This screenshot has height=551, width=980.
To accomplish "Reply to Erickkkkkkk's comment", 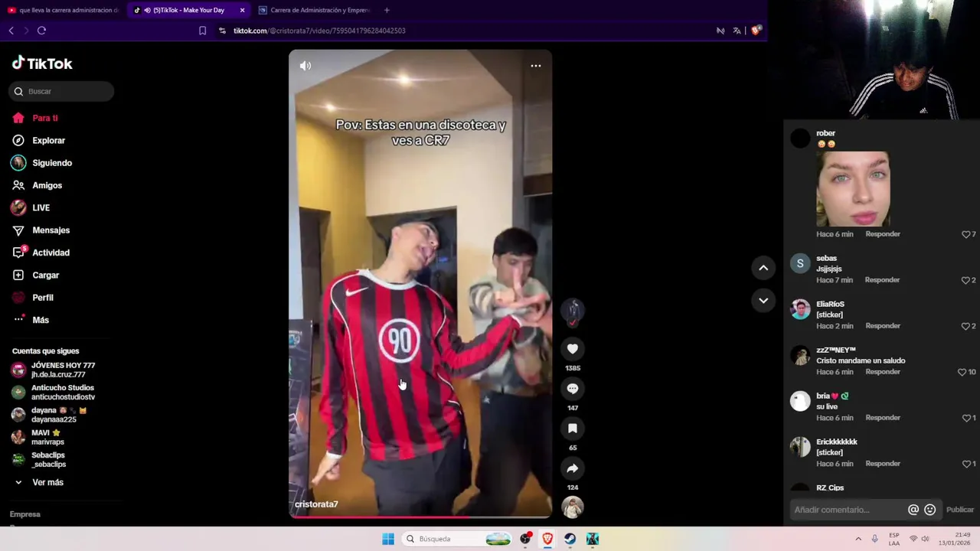I will 883,464.
